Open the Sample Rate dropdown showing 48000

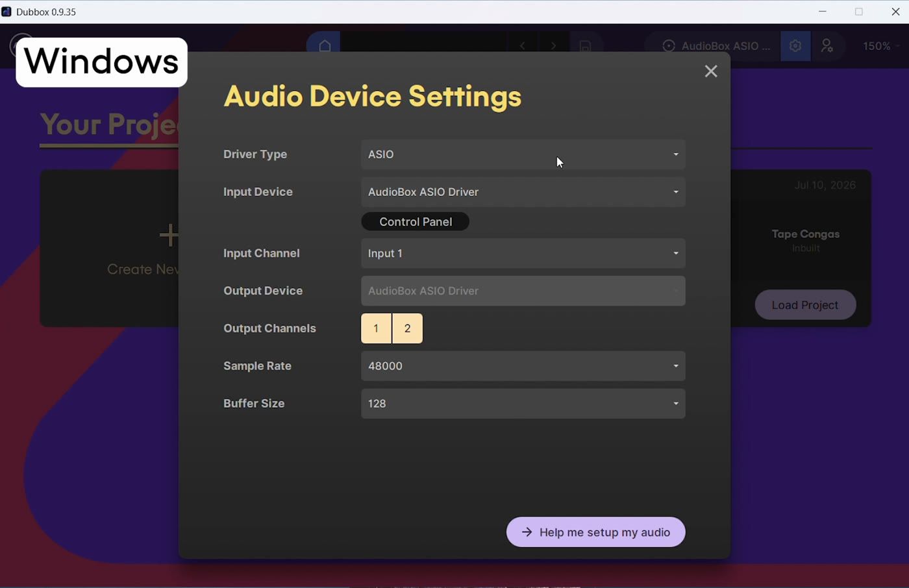(x=523, y=366)
